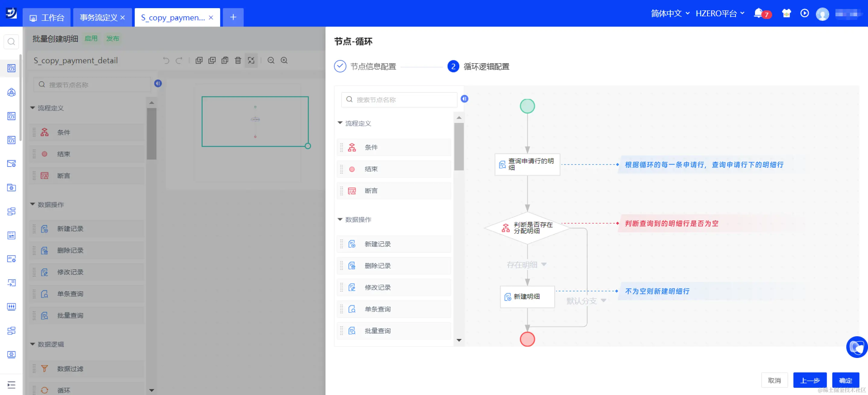The height and width of the screenshot is (395, 868).
Task: Open the 存在明细 branch dropdown
Action: (x=543, y=265)
